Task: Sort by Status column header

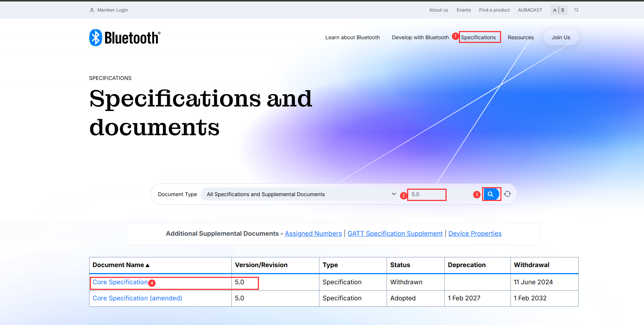Action: 400,265
